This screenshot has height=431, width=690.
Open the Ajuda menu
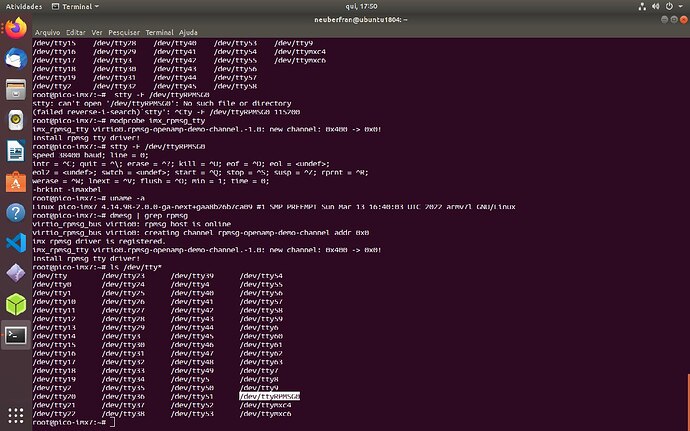click(189, 31)
